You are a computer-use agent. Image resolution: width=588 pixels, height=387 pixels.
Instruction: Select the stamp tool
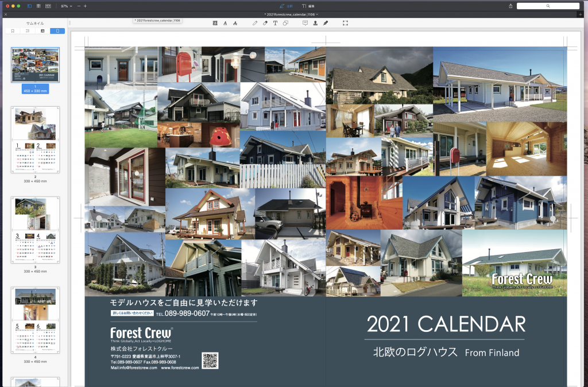click(315, 23)
